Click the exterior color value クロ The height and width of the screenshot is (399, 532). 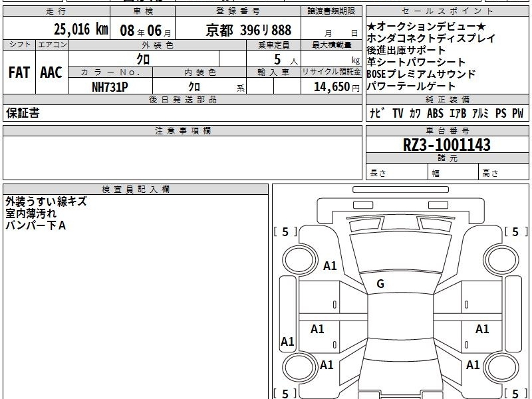(143, 59)
